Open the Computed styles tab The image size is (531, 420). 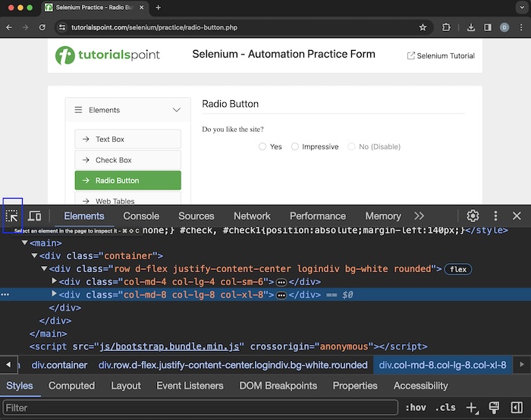click(x=71, y=385)
